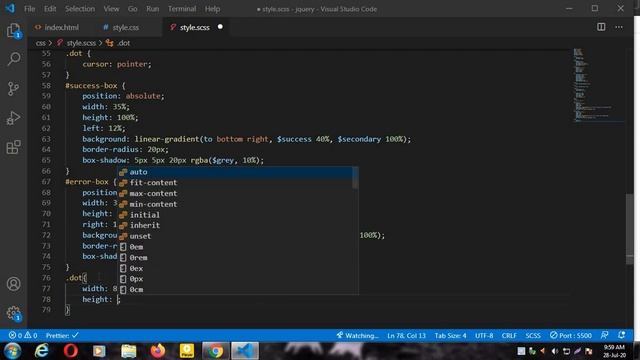Click the volume icon in system tray
The width and height of the screenshot is (640, 360).
pyautogui.click(x=554, y=351)
